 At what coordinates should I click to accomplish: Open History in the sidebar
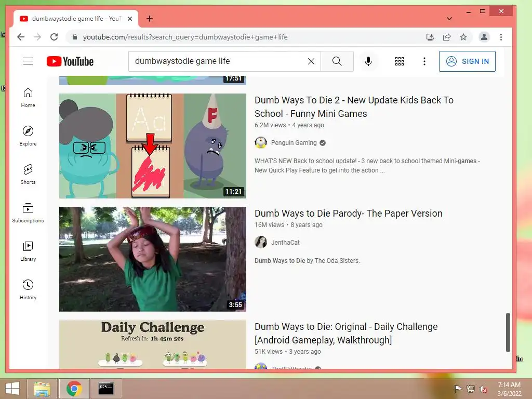(28, 290)
